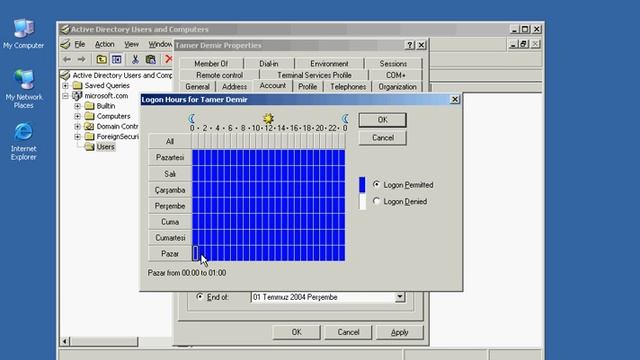
Task: Select all hours with the All button
Action: [x=170, y=141]
